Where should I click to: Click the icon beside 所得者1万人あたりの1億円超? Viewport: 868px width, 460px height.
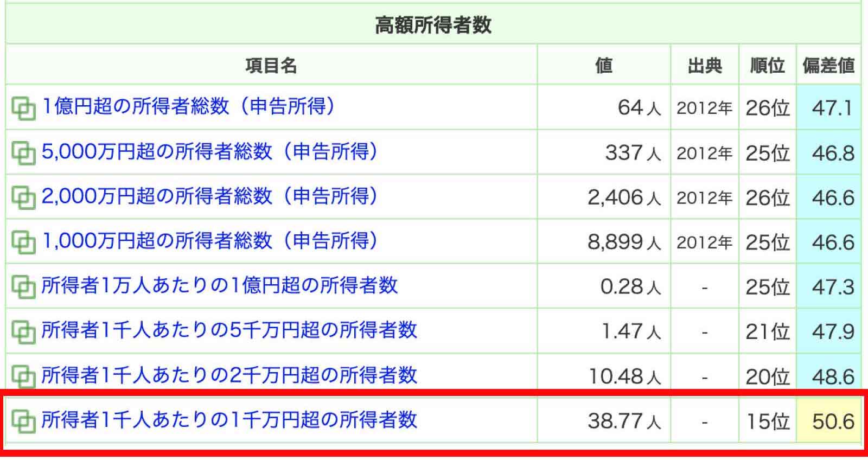[x=23, y=287]
